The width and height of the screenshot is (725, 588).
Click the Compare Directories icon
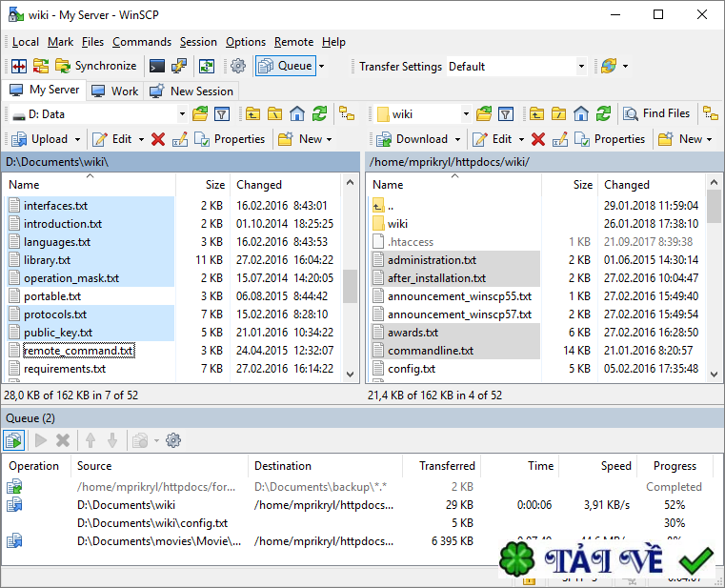tap(18, 66)
